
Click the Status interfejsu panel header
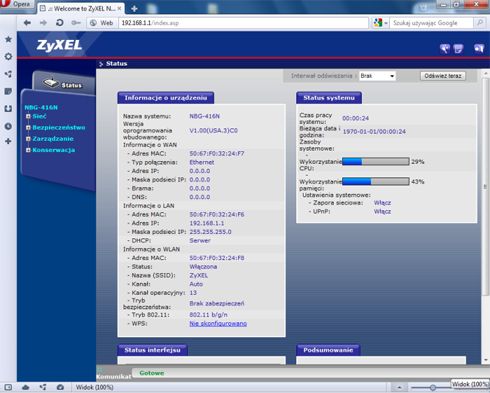point(152,350)
